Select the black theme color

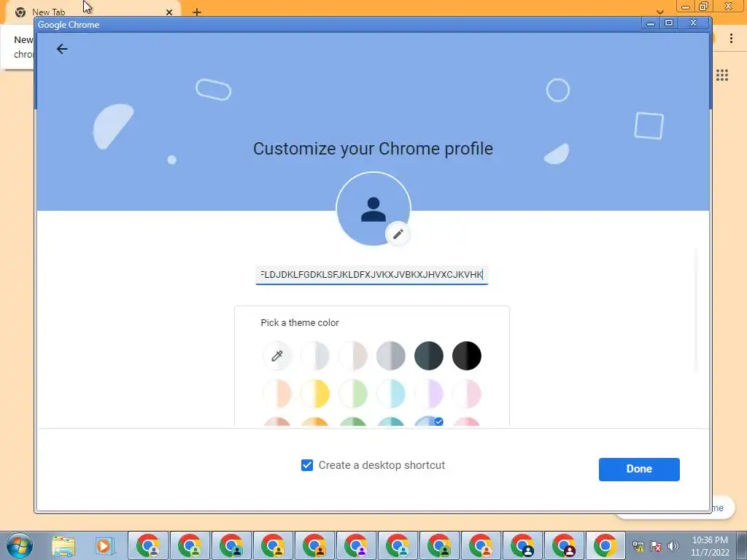(467, 356)
